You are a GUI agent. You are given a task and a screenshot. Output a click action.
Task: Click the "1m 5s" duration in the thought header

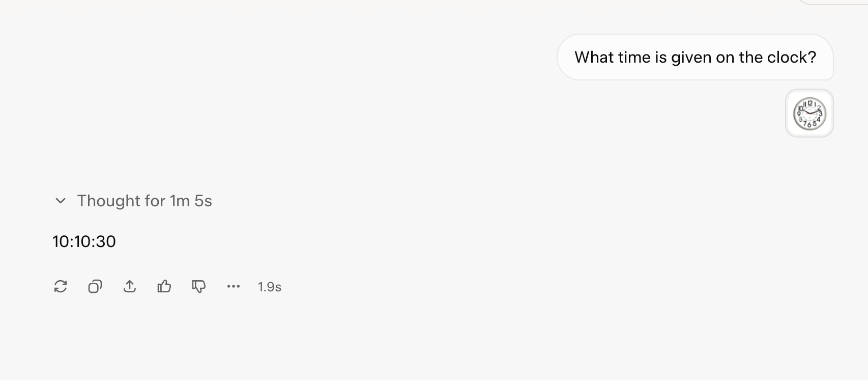[x=191, y=201]
